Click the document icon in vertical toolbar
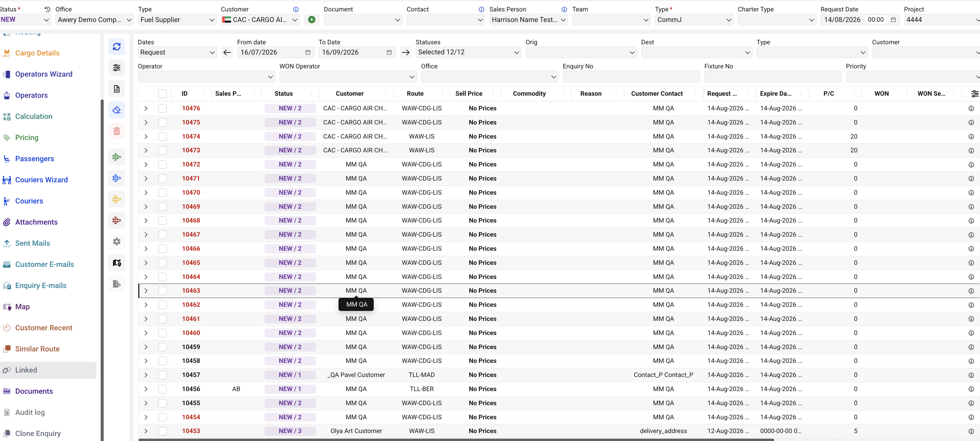 click(x=117, y=89)
